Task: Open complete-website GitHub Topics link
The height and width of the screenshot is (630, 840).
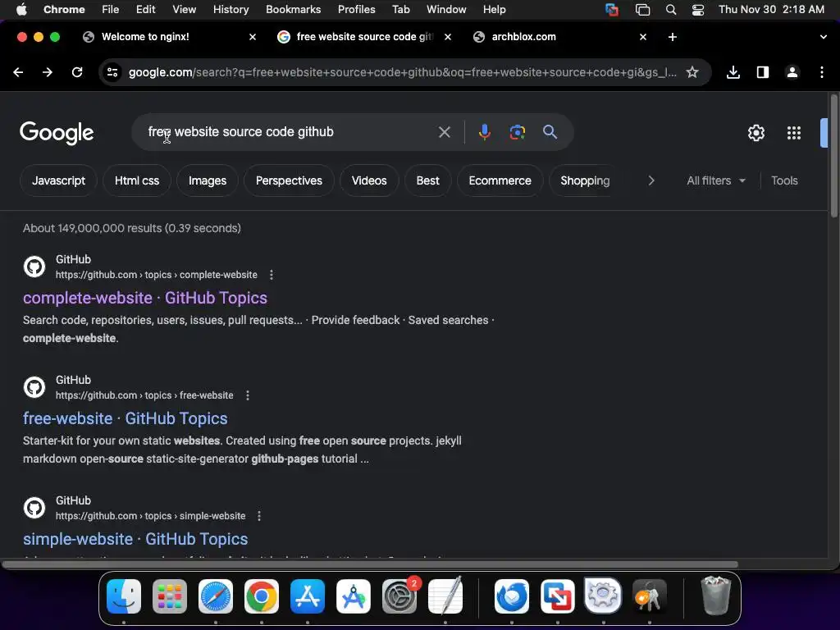Action: (144, 298)
